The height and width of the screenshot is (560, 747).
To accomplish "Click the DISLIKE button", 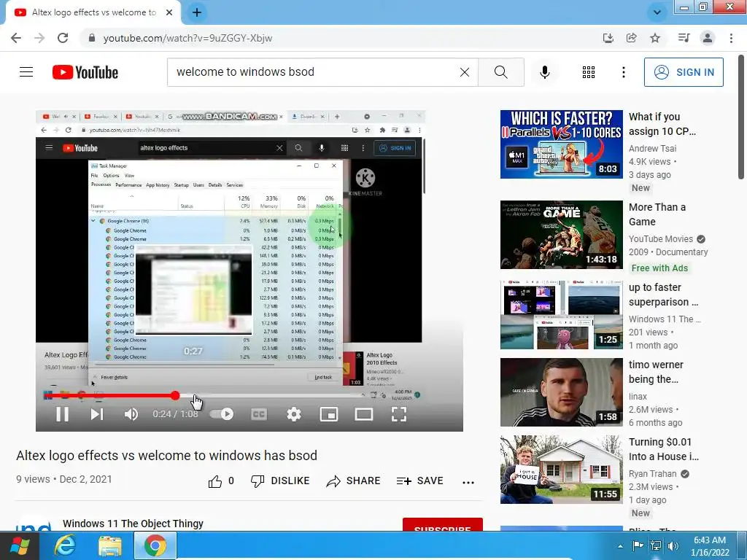I will tap(280, 481).
